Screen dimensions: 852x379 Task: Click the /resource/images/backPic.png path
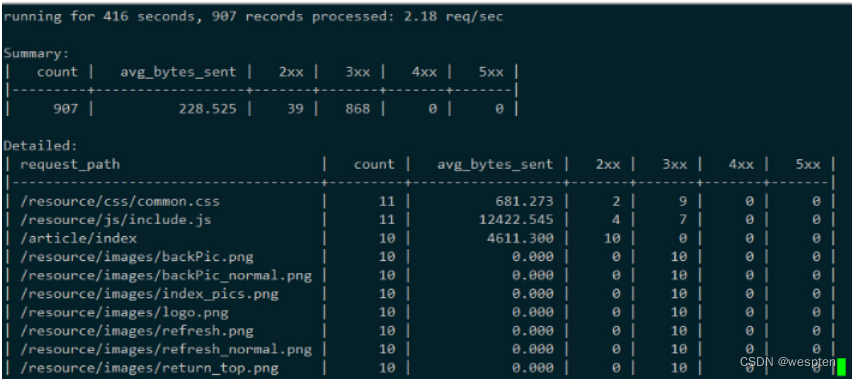coord(137,257)
